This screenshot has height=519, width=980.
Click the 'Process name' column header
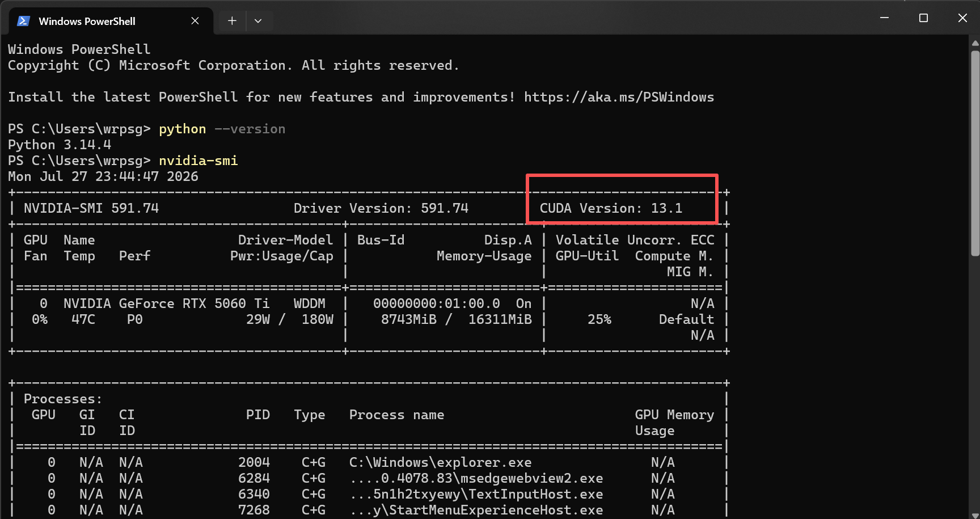pyautogui.click(x=396, y=415)
